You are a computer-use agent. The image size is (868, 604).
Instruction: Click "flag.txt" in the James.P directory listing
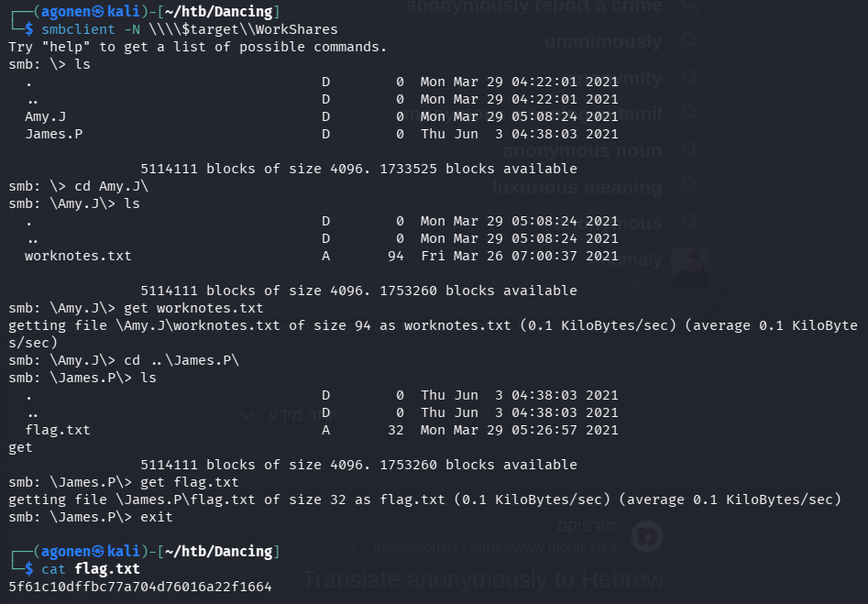click(x=58, y=430)
